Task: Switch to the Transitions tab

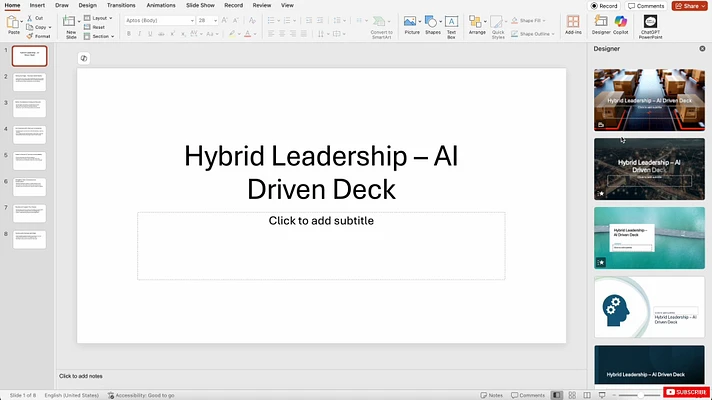Action: pos(121,5)
